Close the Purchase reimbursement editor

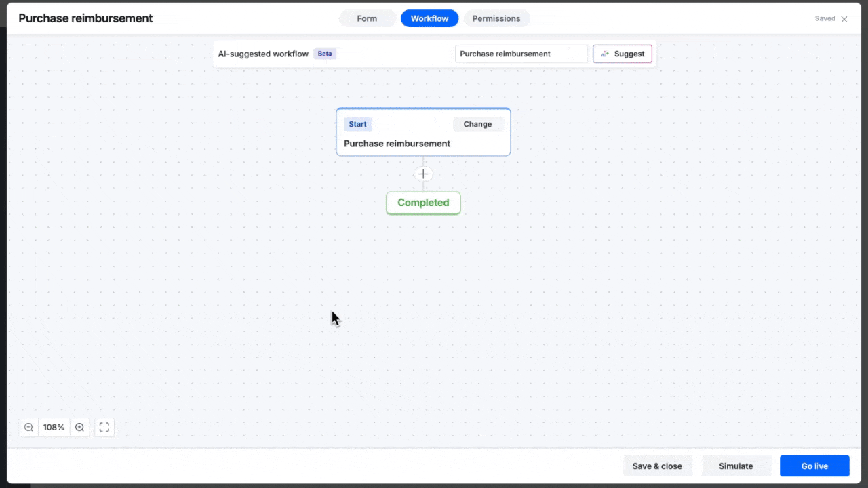point(844,19)
